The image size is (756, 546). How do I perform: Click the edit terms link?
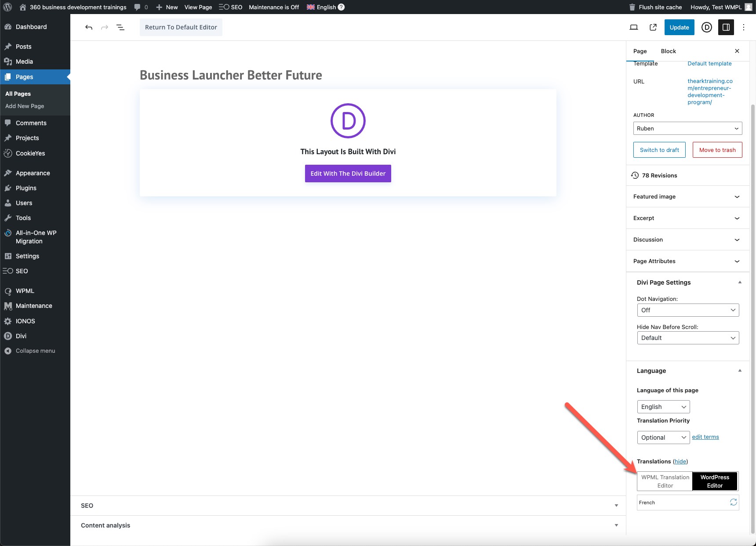[x=705, y=437]
